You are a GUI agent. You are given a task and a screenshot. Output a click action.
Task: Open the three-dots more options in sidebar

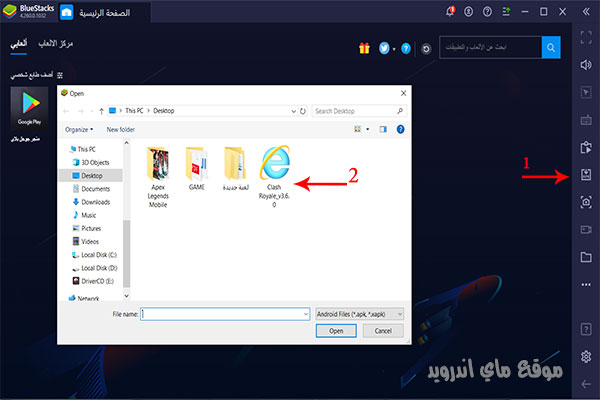pos(586,284)
